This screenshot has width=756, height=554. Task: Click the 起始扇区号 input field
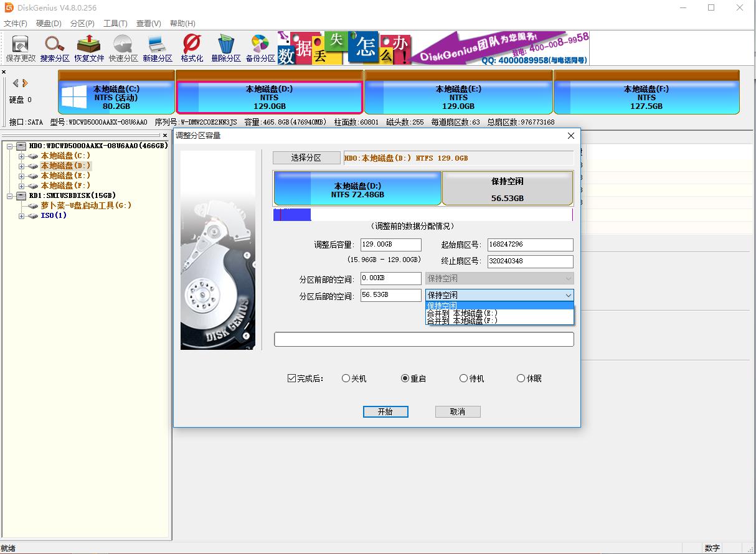click(x=530, y=245)
